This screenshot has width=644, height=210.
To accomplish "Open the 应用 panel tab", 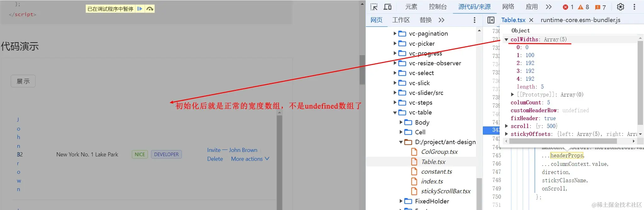I will [x=532, y=7].
